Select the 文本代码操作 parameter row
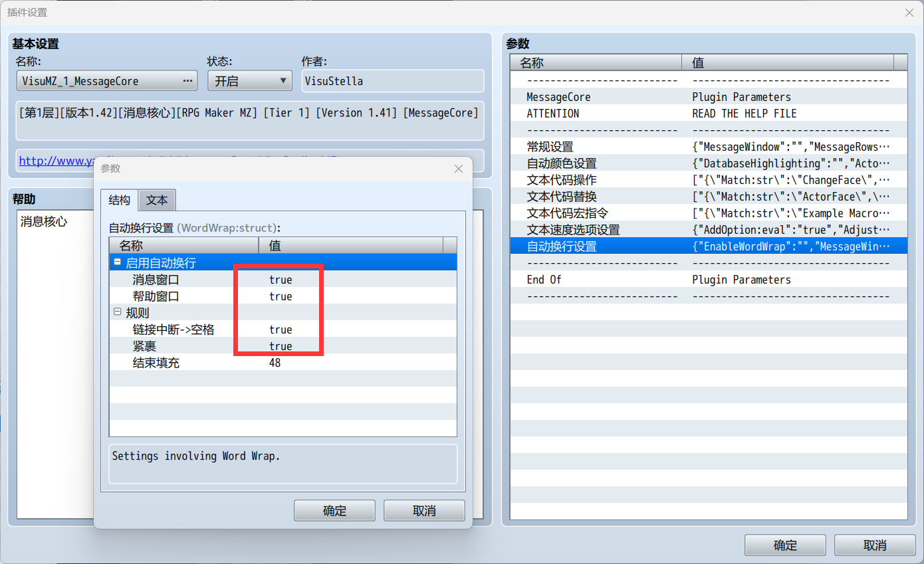The height and width of the screenshot is (564, 924). pos(709,180)
